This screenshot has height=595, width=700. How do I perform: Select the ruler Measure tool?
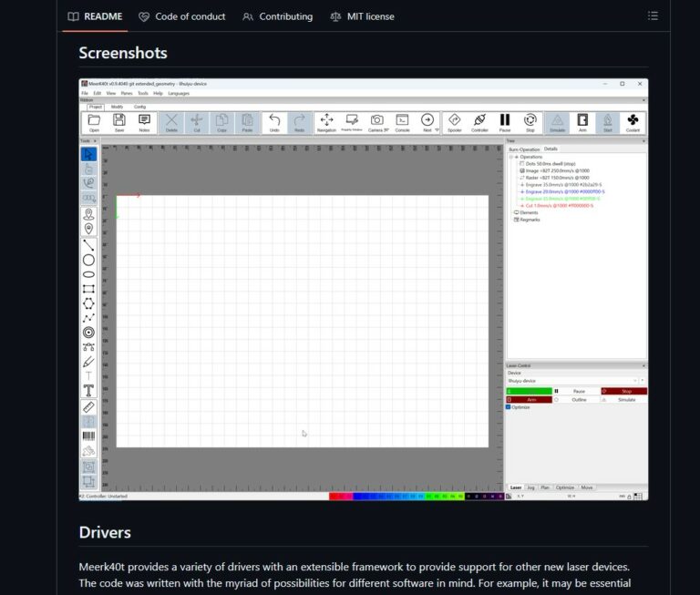[88, 407]
